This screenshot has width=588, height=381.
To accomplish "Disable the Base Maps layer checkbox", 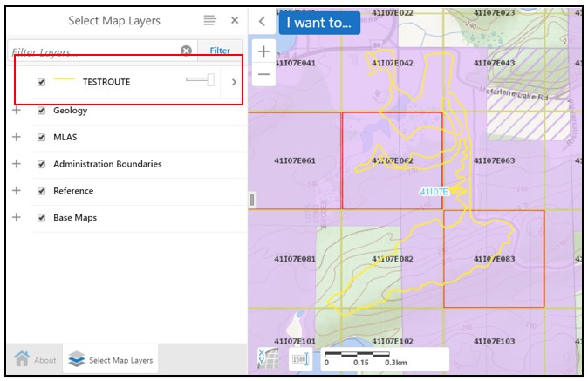I will point(41,218).
